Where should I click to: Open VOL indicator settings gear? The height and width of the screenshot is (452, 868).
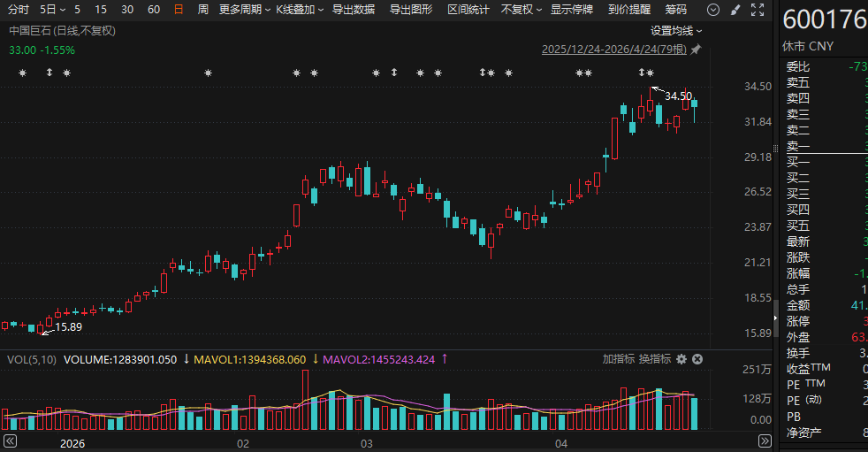pos(681,359)
